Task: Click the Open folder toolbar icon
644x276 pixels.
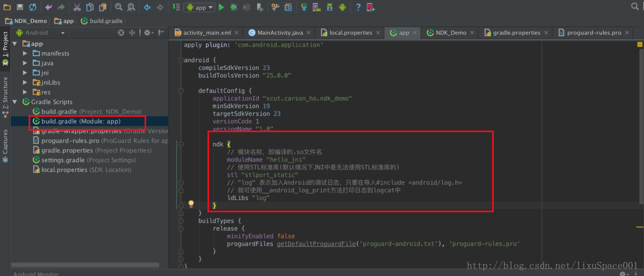Action: 8,7
